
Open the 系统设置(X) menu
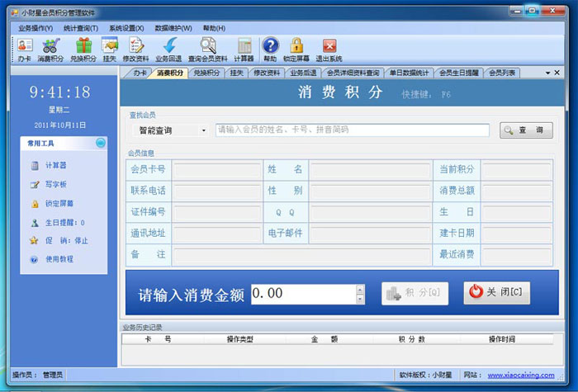pos(126,27)
